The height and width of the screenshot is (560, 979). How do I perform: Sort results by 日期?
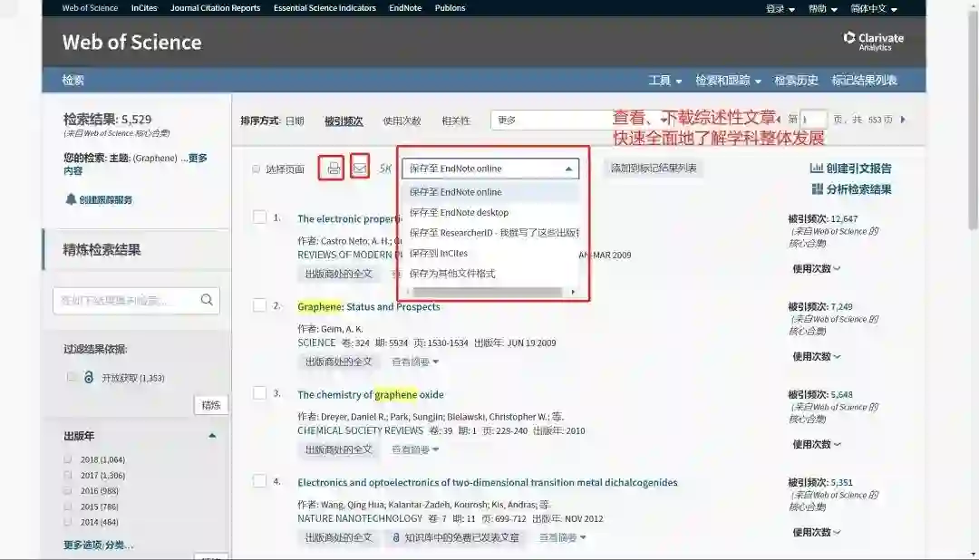(295, 121)
